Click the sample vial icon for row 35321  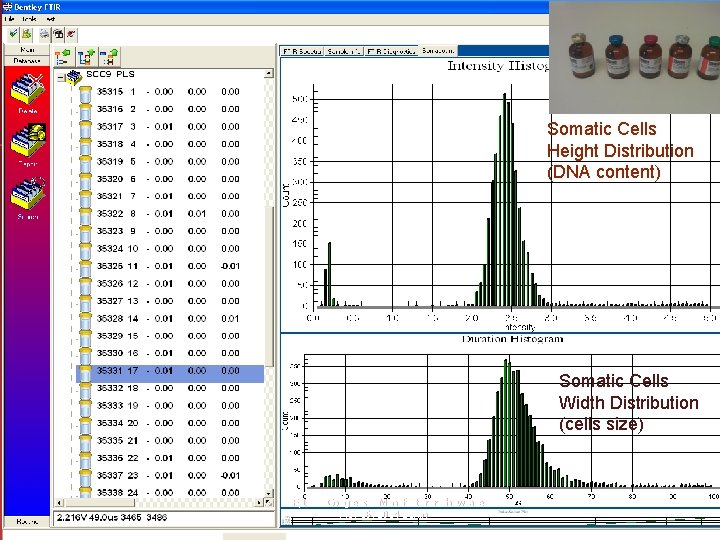coord(85,198)
